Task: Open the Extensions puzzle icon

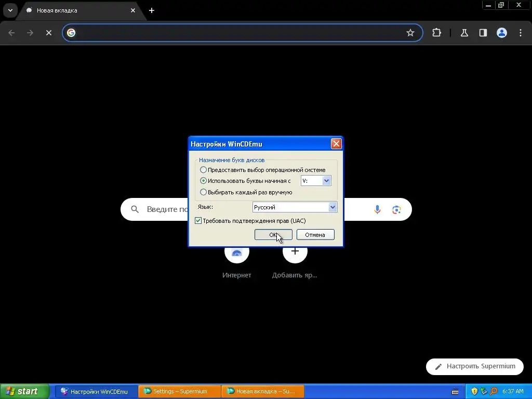Action: 436,33
